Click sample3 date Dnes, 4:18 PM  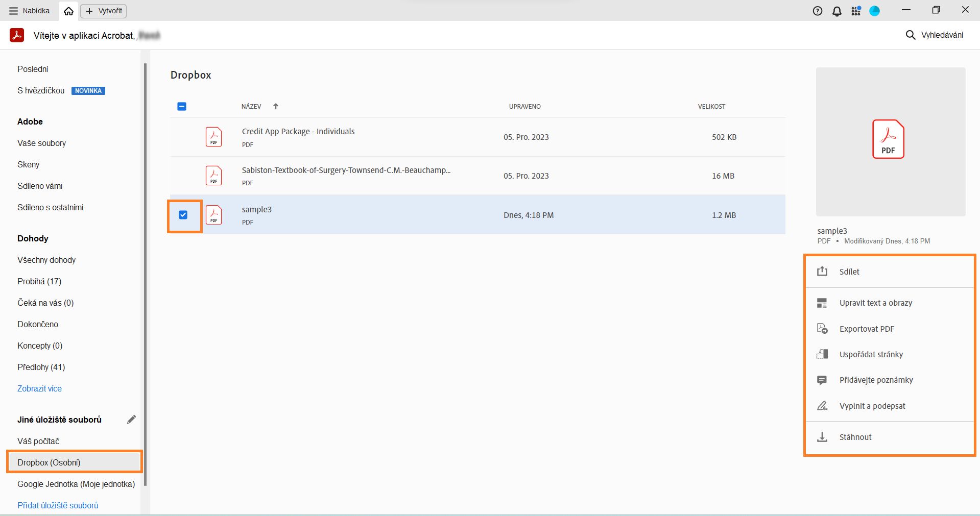click(x=529, y=215)
